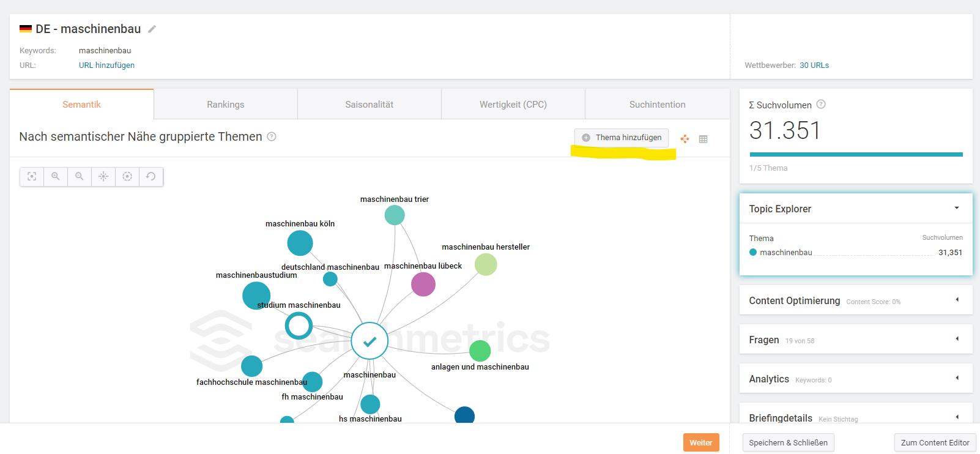The image size is (980, 454).
Task: Select the deutschland maschinenbau node
Action: (x=330, y=279)
